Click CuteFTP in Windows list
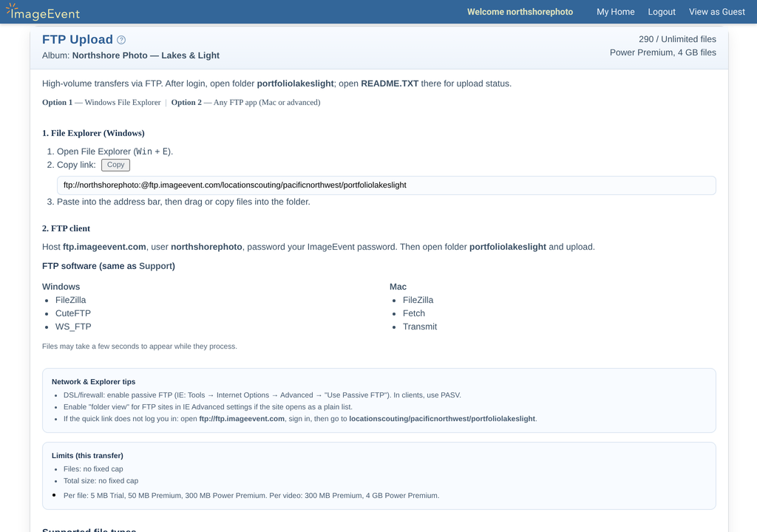This screenshot has height=532, width=757. tap(73, 313)
